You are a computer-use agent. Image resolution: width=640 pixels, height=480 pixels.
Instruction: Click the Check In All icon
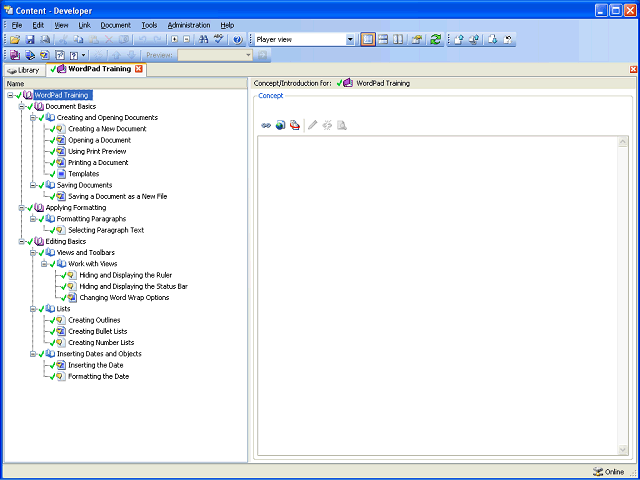474,40
